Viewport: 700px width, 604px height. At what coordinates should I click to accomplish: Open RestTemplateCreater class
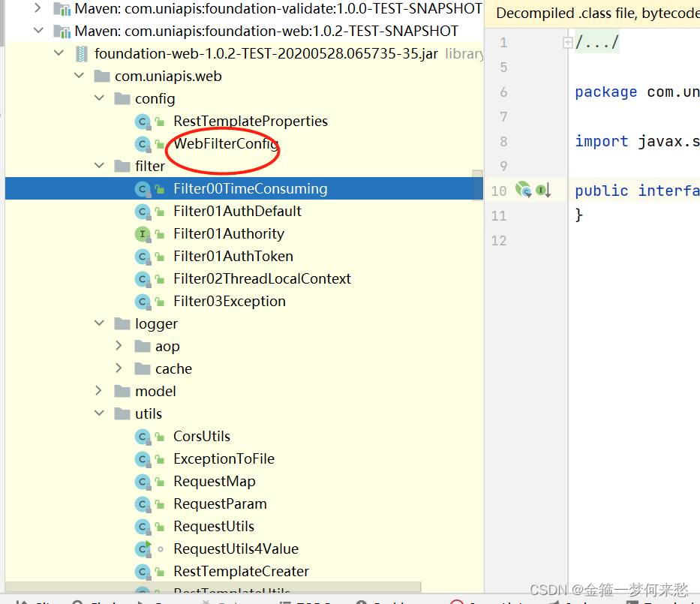pyautogui.click(x=241, y=572)
